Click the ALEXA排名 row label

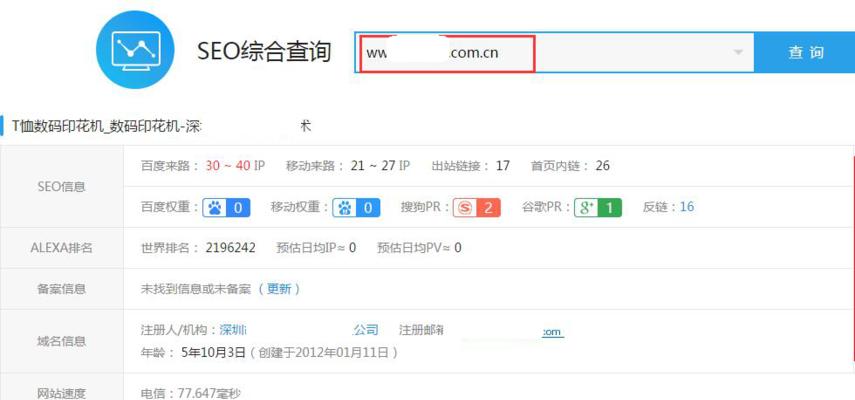pyautogui.click(x=62, y=248)
